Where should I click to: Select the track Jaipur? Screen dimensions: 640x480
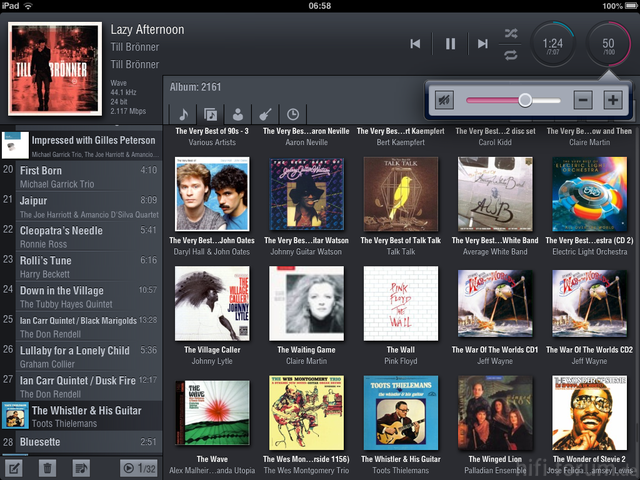click(x=81, y=207)
